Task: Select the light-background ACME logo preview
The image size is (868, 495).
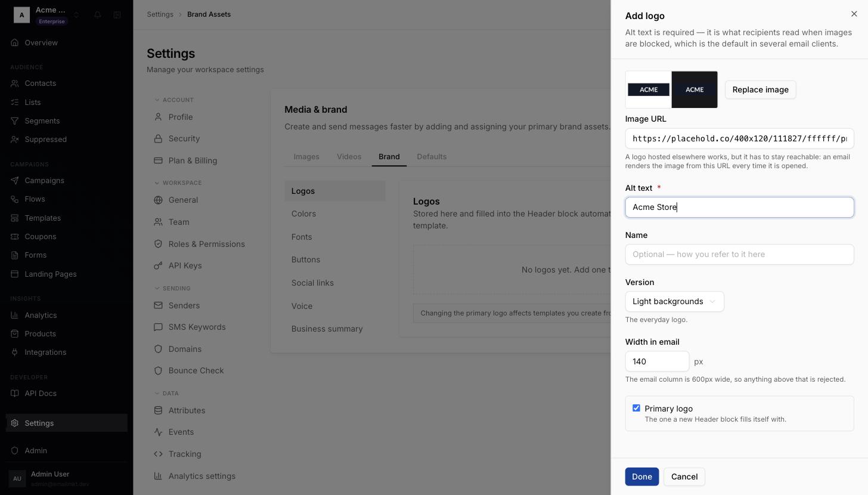Action: (x=649, y=90)
